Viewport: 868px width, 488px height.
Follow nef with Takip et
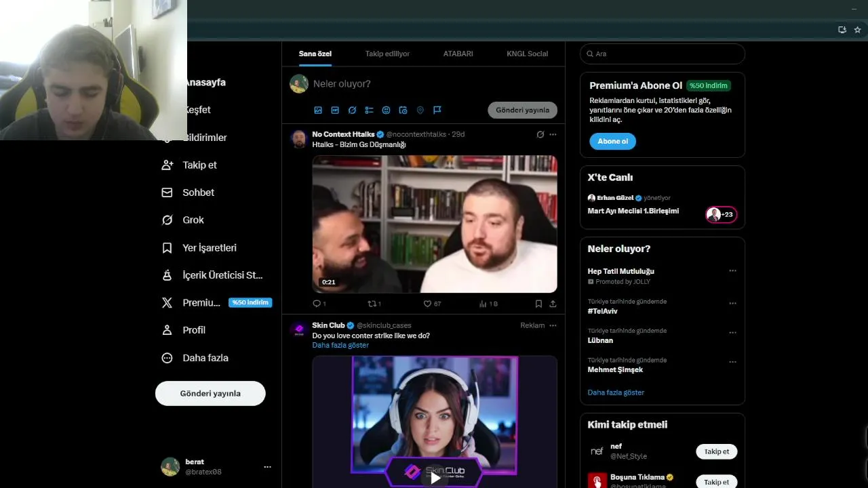(x=716, y=451)
